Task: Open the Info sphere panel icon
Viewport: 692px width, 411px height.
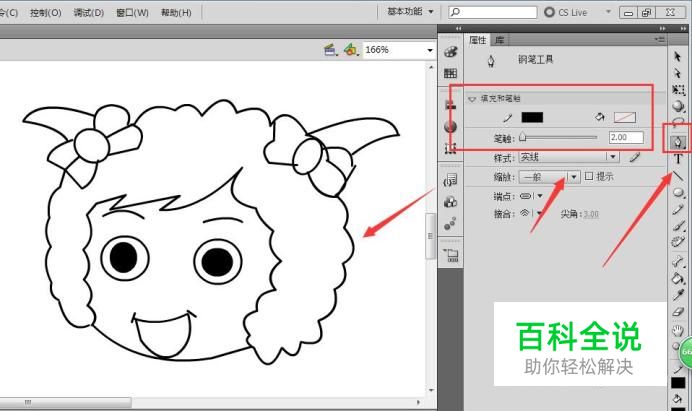Action: point(450,127)
